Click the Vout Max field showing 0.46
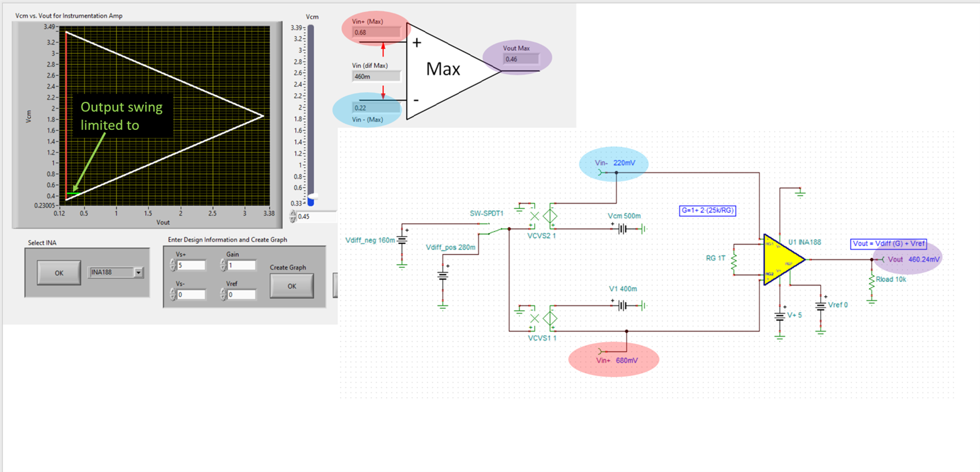This screenshot has width=980, height=472. [521, 59]
